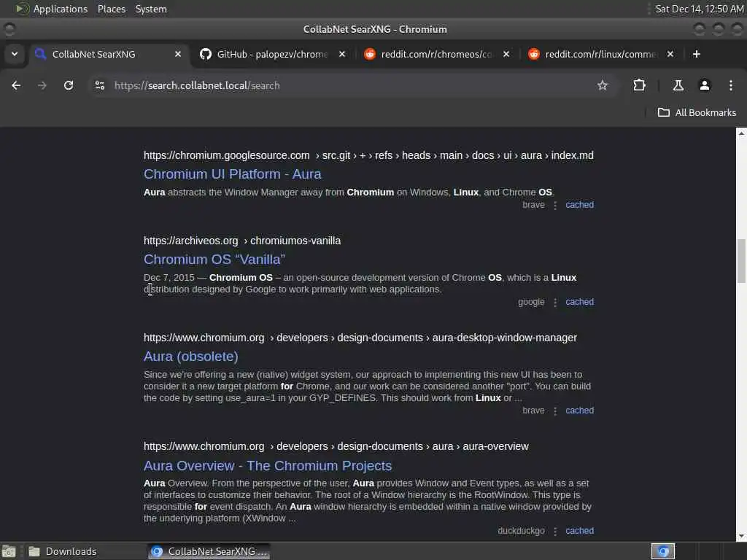
Task: Open cached link for Aura Overview result
Action: coord(579,531)
